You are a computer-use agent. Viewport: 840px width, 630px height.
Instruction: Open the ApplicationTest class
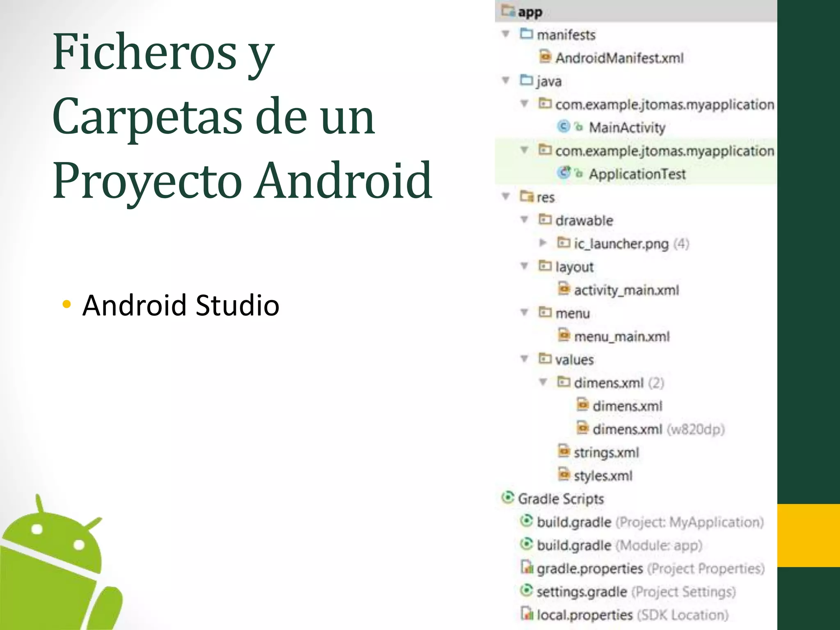pyautogui.click(x=637, y=174)
